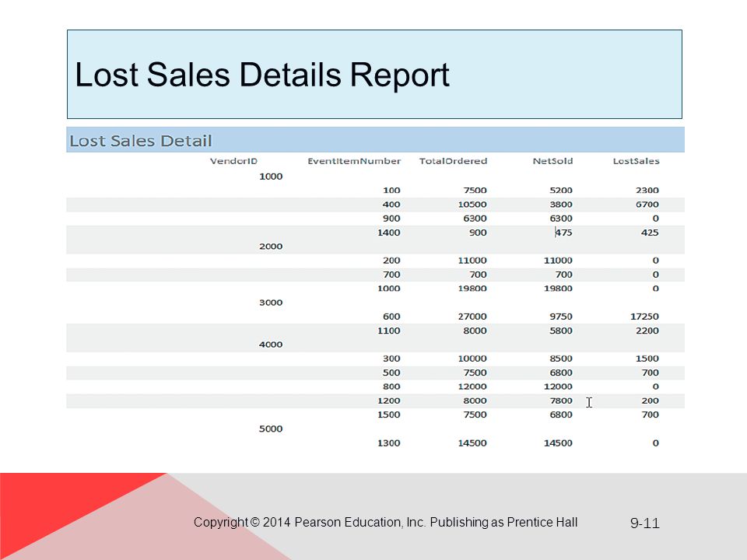Click LostSales value 200
This screenshot has width=747, height=560.
pyautogui.click(x=650, y=401)
